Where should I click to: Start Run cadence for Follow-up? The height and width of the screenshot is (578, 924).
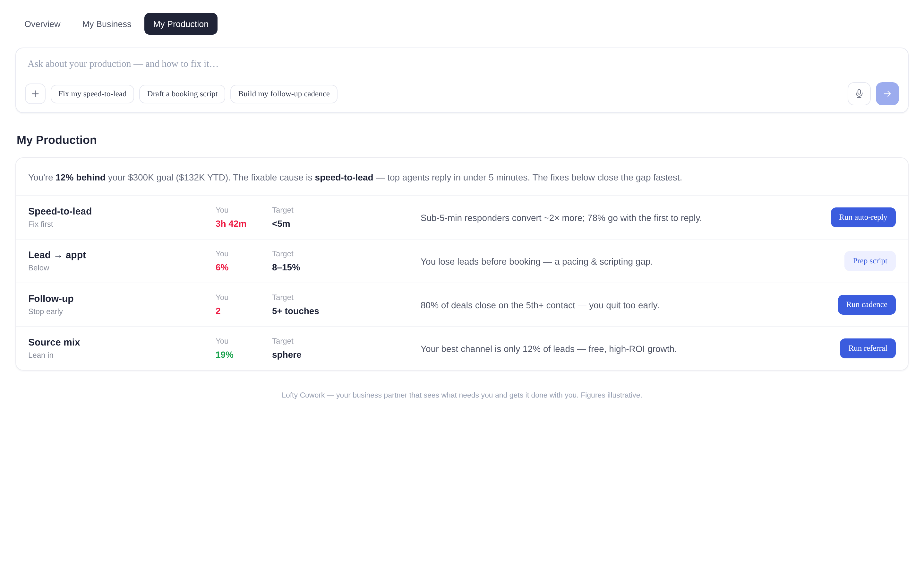coord(867,305)
